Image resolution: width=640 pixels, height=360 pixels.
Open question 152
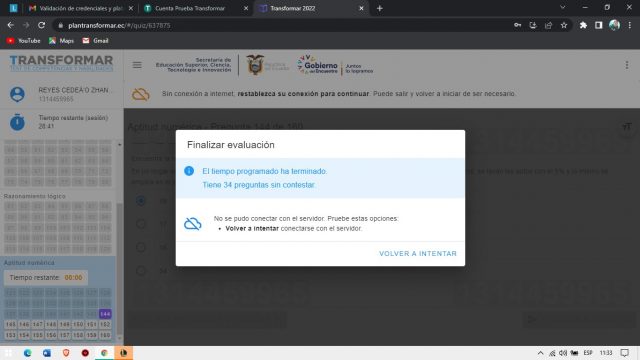tap(105, 324)
